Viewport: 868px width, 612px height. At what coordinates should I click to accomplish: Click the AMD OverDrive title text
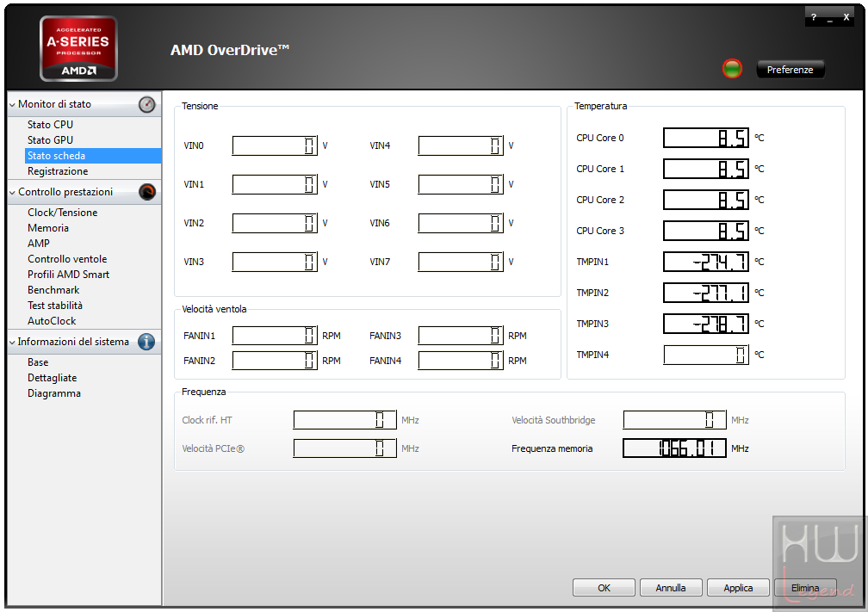pyautogui.click(x=230, y=50)
